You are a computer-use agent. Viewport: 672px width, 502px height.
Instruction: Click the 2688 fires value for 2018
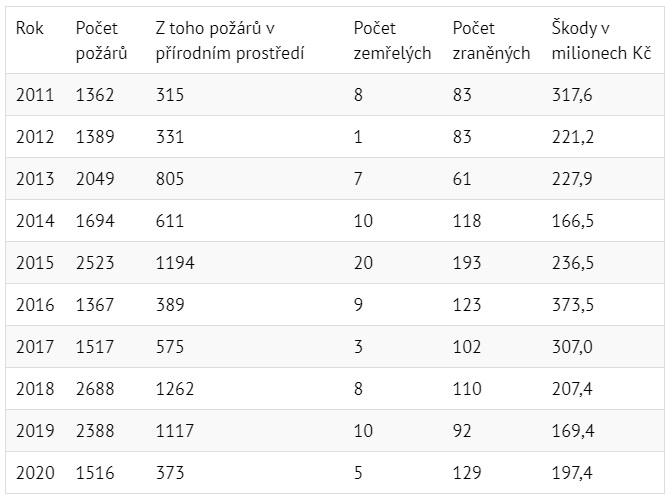click(x=95, y=388)
